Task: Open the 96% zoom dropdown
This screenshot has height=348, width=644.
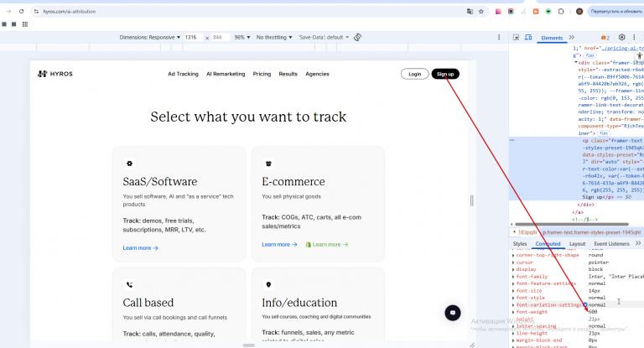Action: pos(241,38)
